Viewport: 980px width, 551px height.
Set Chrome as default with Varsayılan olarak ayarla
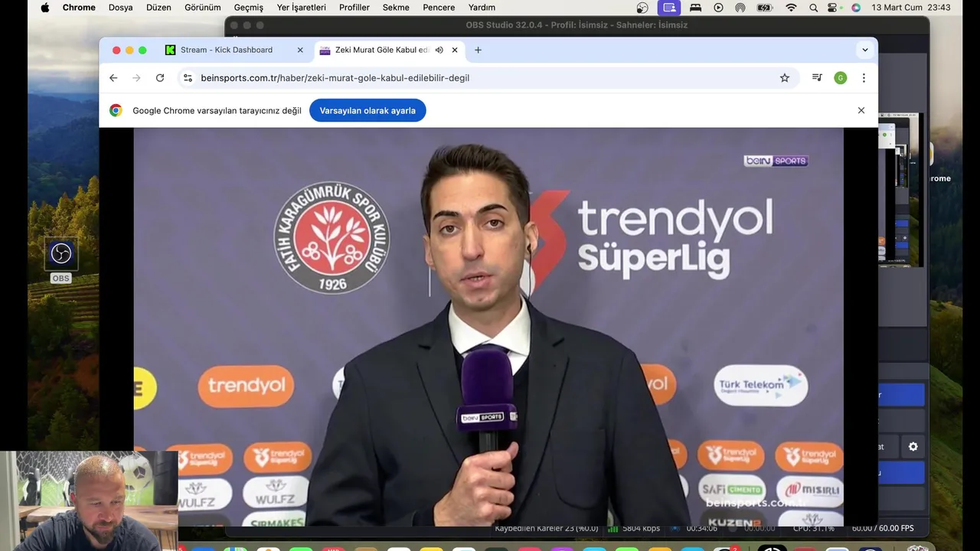(x=367, y=110)
